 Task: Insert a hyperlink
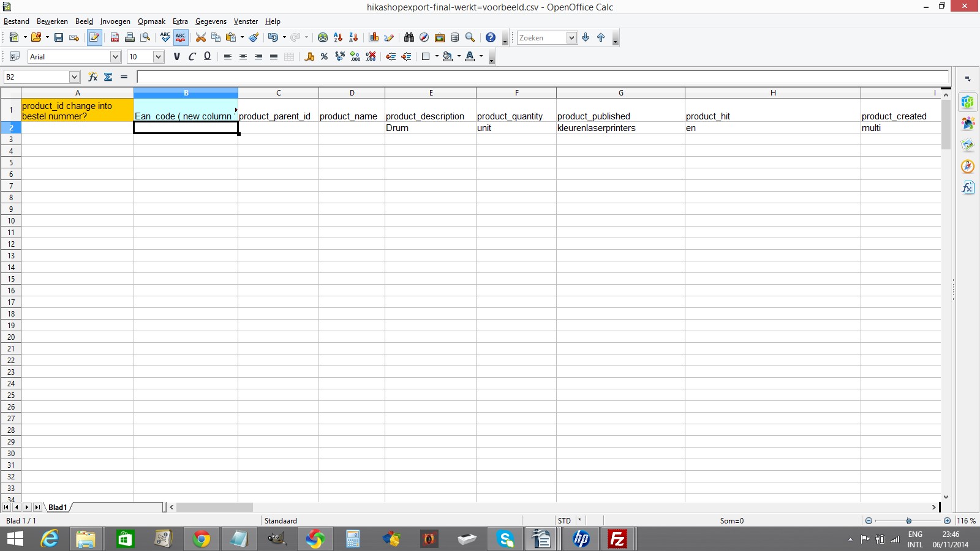(x=323, y=37)
